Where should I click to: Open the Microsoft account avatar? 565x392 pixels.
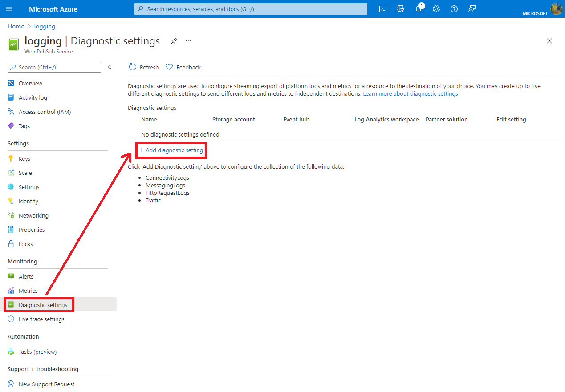pyautogui.click(x=556, y=9)
